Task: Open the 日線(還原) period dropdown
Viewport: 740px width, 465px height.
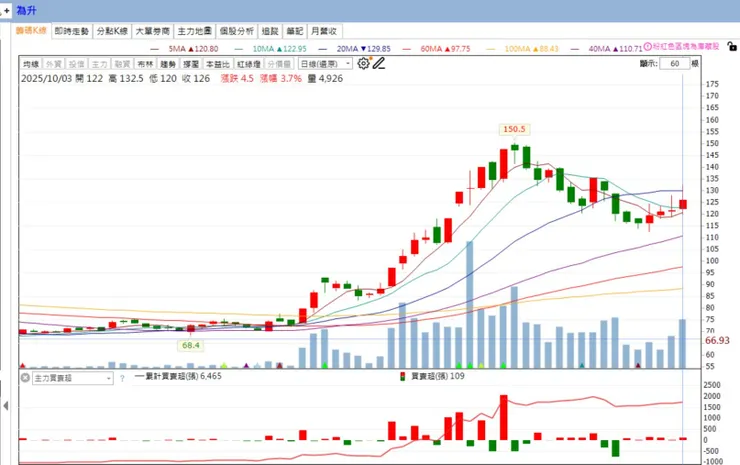Action: (325, 64)
